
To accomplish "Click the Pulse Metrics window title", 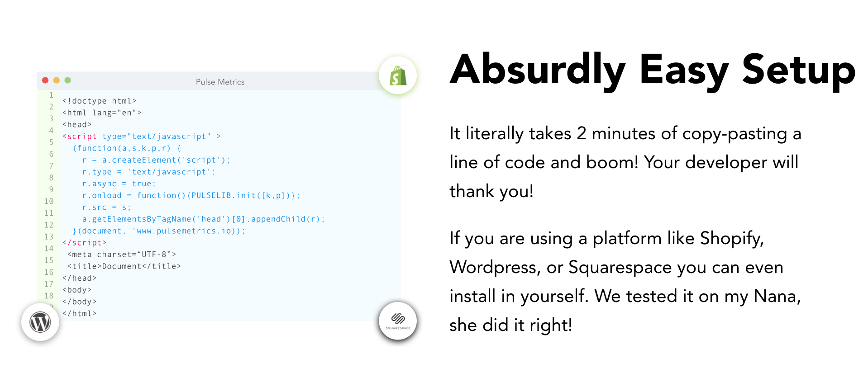I will tap(220, 82).
